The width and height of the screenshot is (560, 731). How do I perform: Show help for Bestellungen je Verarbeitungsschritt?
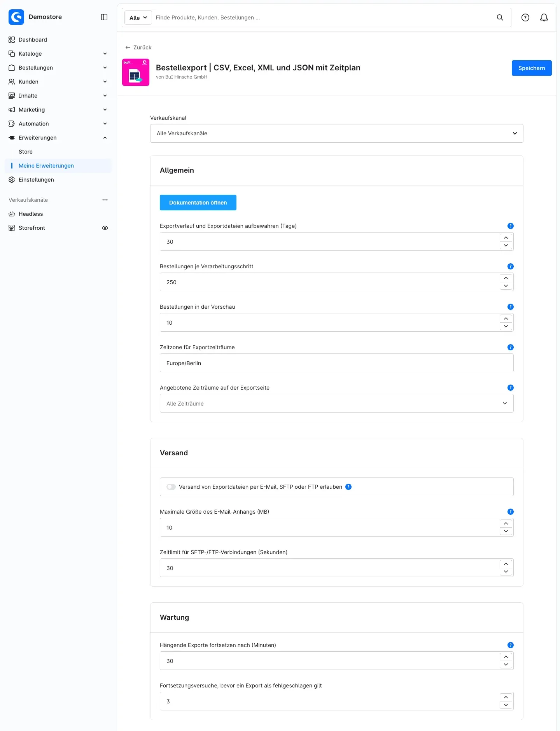(x=511, y=266)
